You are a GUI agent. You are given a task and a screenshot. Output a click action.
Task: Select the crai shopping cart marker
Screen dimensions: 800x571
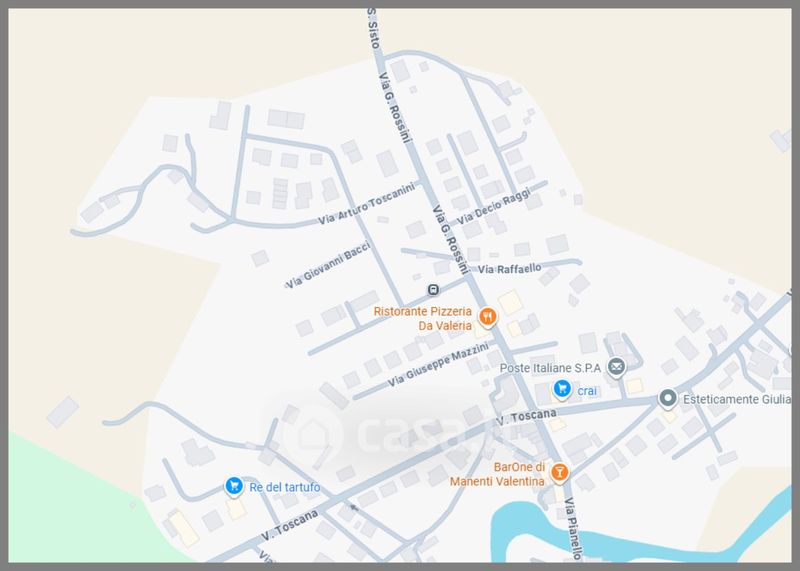point(562,389)
